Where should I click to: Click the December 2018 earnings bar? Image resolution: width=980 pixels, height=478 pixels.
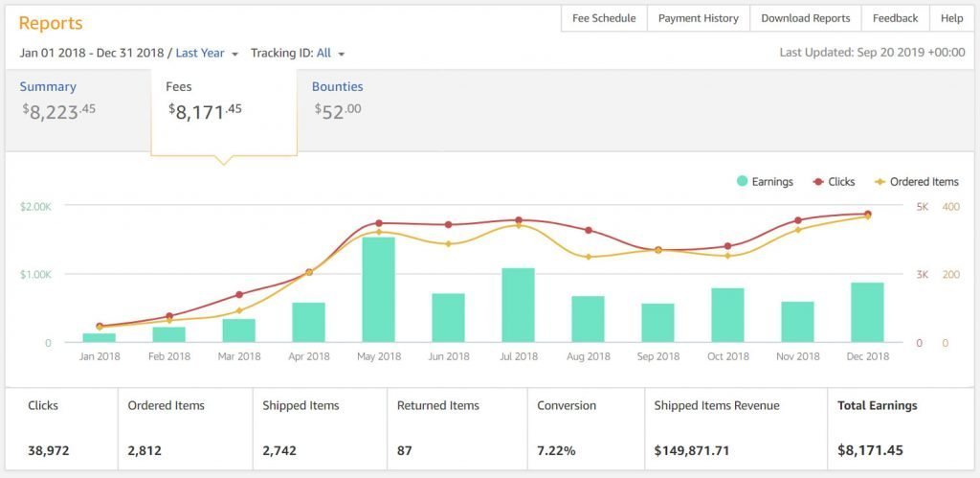pyautogui.click(x=867, y=312)
